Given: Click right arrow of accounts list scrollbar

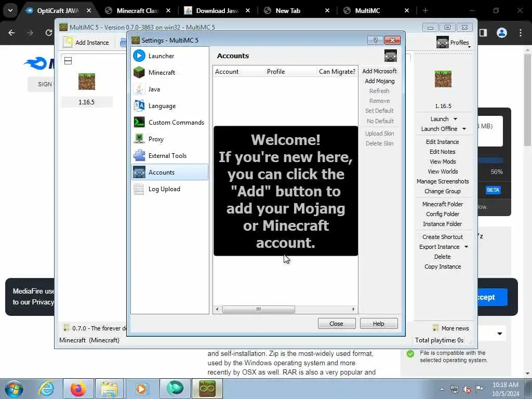Looking at the screenshot, I should [353, 309].
